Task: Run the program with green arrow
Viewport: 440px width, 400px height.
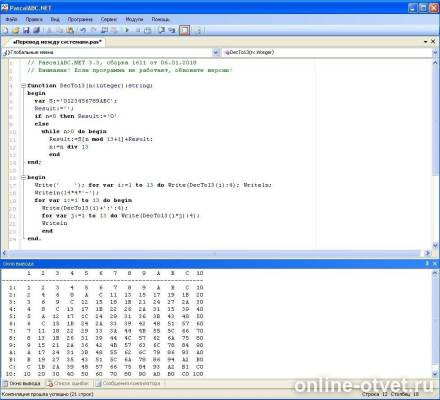Action: 127,30
